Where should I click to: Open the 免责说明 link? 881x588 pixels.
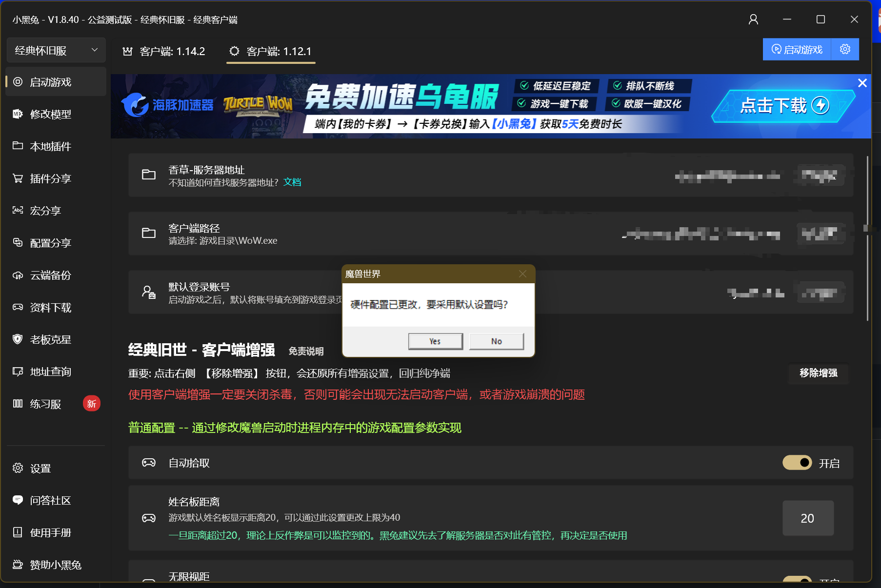(x=306, y=351)
